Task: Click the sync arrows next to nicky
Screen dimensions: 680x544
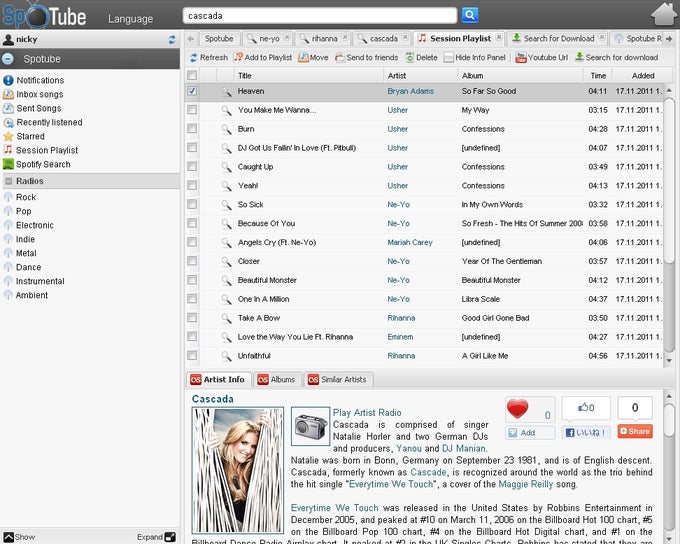Action: pos(172,39)
